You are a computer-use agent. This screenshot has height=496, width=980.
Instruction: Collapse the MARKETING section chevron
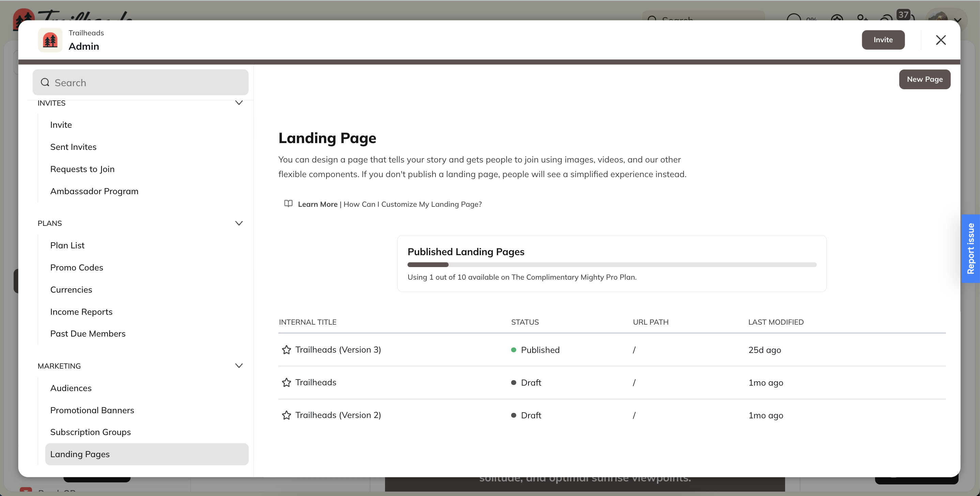[x=239, y=366]
